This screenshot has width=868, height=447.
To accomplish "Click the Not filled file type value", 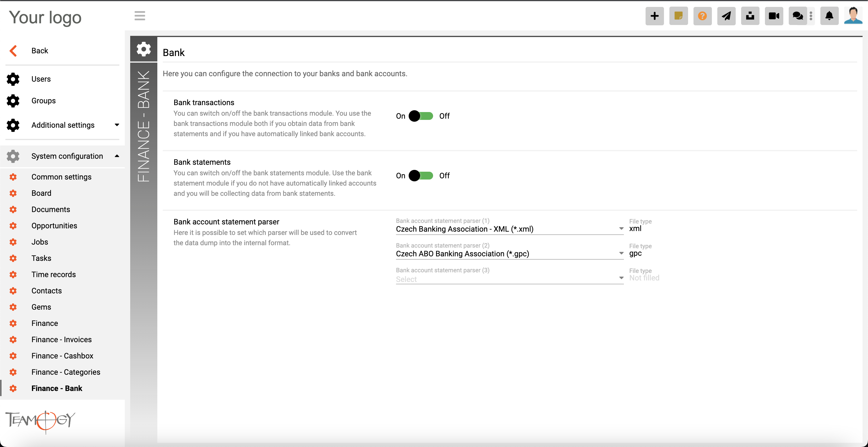I will coord(644,278).
